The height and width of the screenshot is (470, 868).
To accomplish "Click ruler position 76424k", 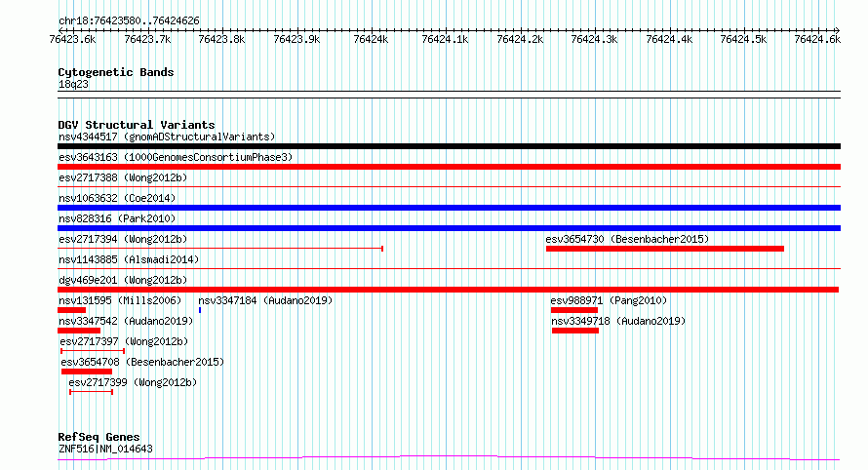I will (x=371, y=39).
